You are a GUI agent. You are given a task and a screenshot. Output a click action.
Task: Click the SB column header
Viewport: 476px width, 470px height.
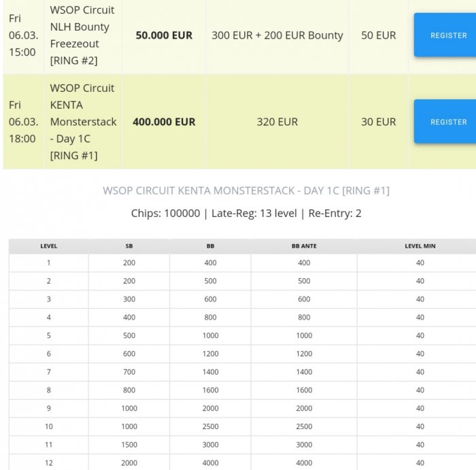point(129,246)
